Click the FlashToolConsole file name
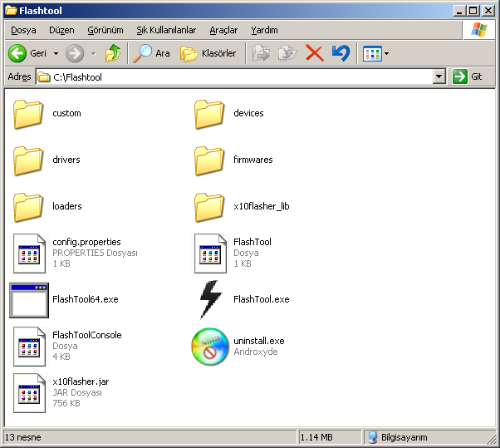This screenshot has height=448, width=500. (87, 335)
